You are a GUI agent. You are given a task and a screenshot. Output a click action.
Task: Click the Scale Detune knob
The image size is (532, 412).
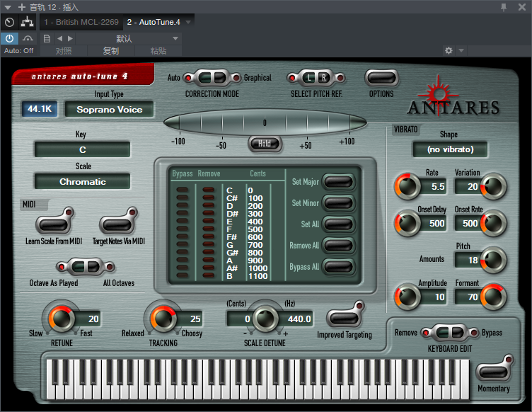click(265, 319)
